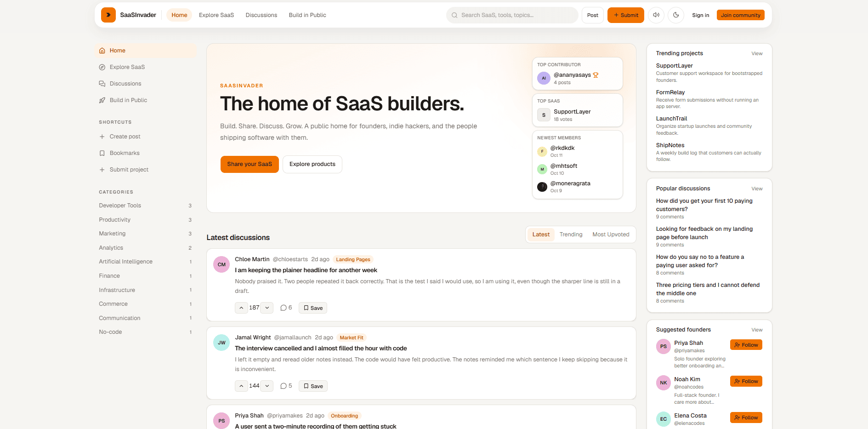Click Sign in link

(700, 15)
